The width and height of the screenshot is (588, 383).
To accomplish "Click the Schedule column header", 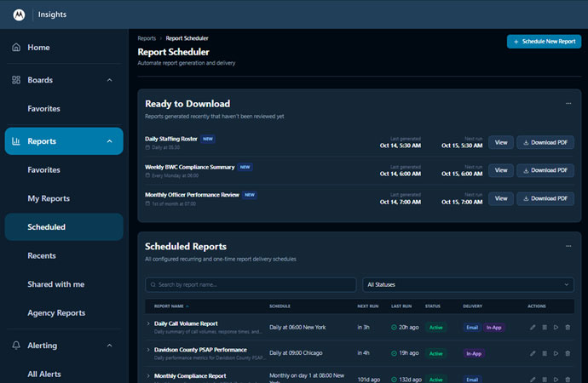I will pos(280,306).
